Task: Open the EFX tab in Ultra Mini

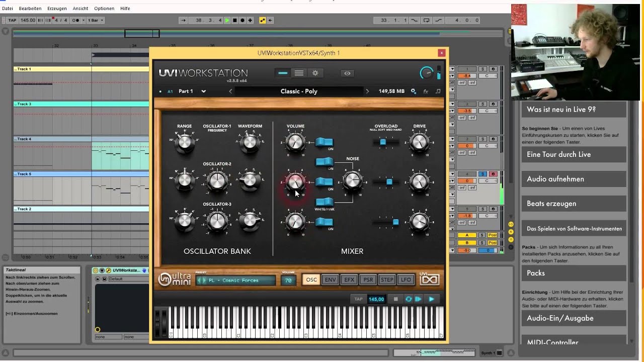Action: 349,280
